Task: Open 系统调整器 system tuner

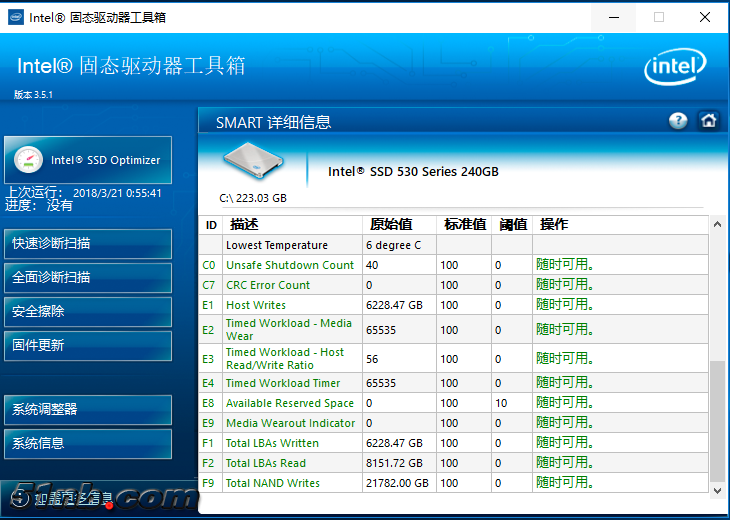Action: tap(88, 410)
